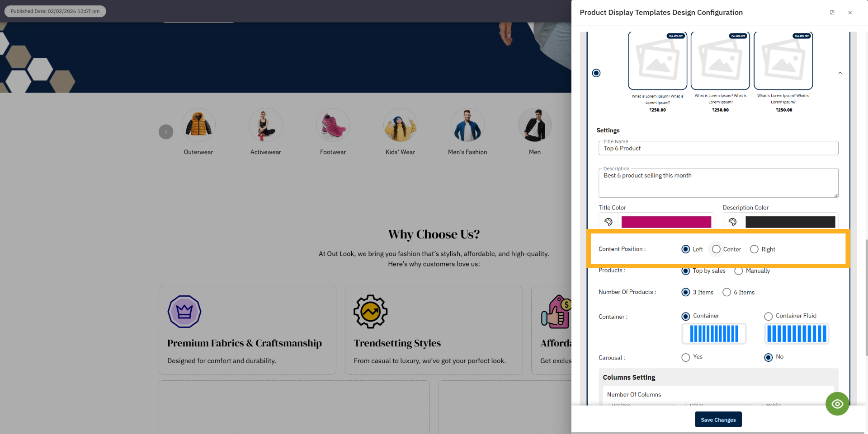Image resolution: width=868 pixels, height=434 pixels.
Task: Select the Container layout illustration
Action: pos(713,333)
